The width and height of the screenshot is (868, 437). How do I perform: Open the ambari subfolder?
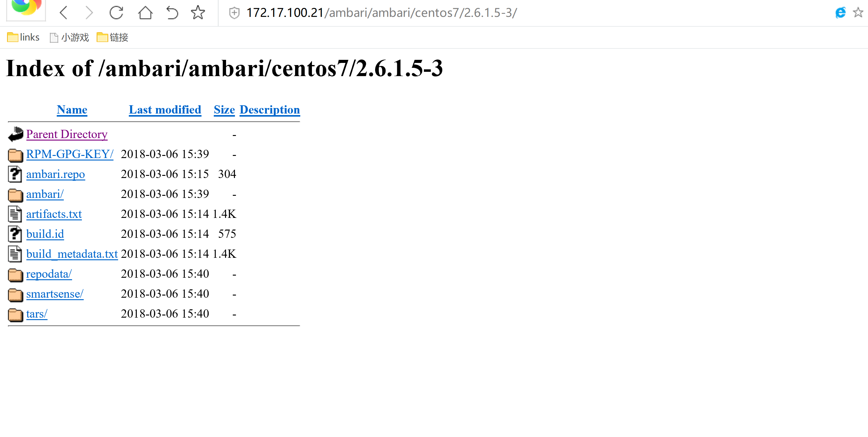[44, 194]
